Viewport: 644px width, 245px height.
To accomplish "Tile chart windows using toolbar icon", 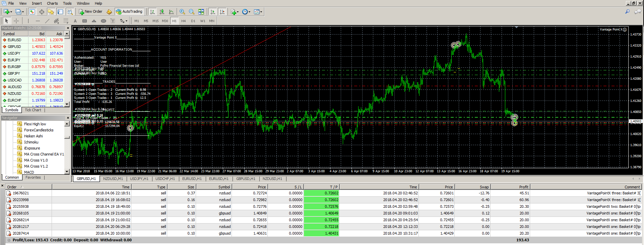I will (x=201, y=12).
